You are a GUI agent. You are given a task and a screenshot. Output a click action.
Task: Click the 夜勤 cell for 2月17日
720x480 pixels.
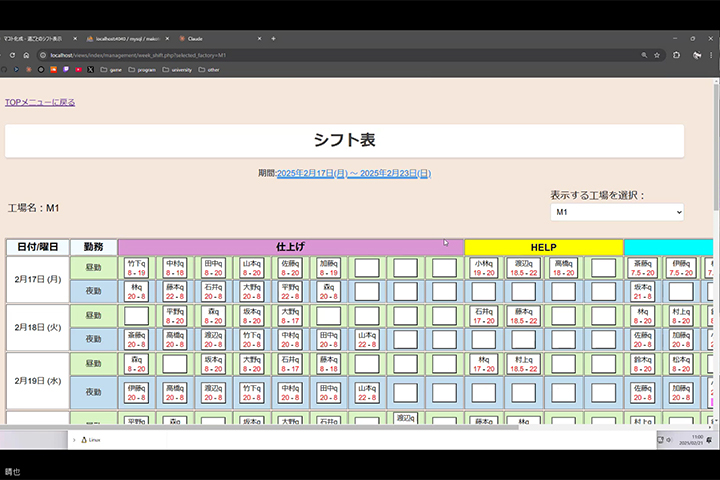pos(93,291)
